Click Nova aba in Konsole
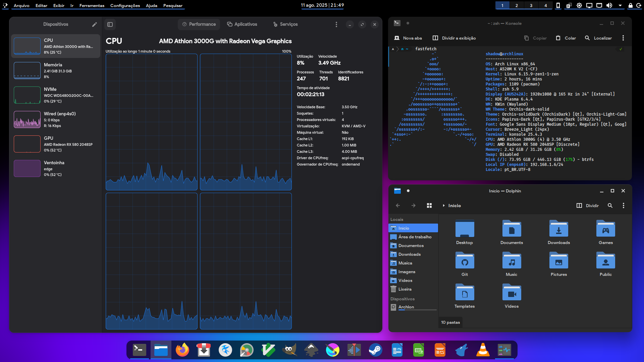 click(408, 38)
